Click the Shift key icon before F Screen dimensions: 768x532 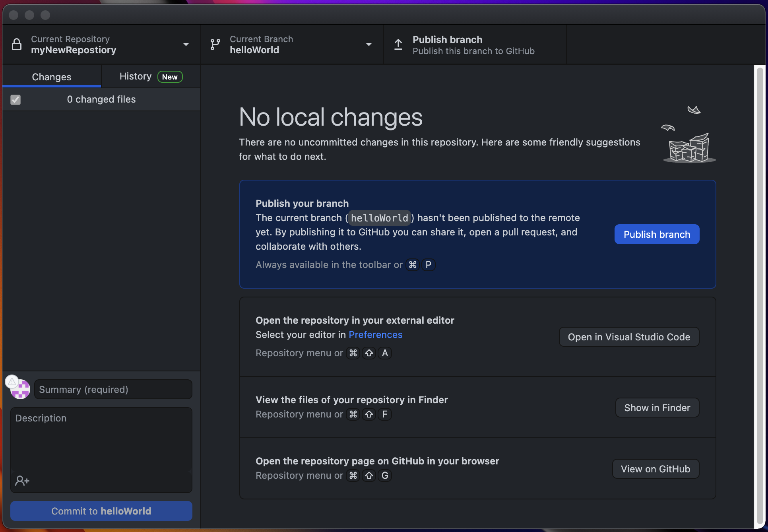369,414
